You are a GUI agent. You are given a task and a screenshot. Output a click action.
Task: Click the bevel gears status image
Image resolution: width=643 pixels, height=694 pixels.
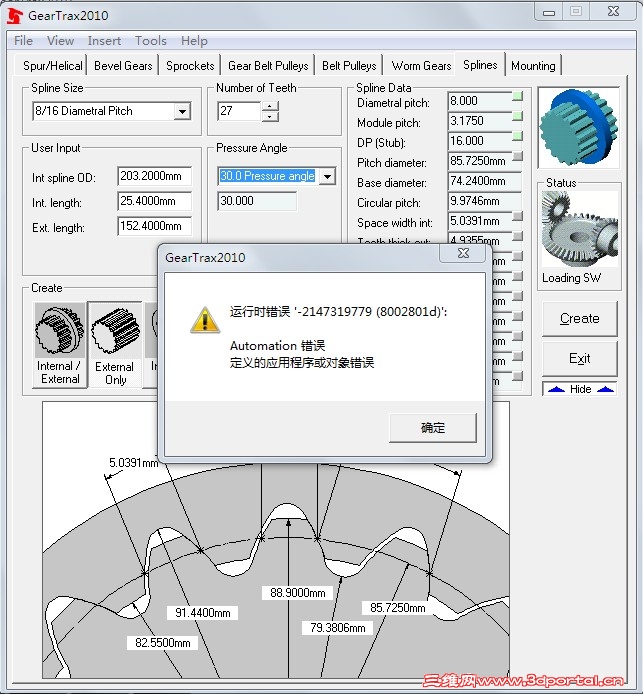pos(579,229)
